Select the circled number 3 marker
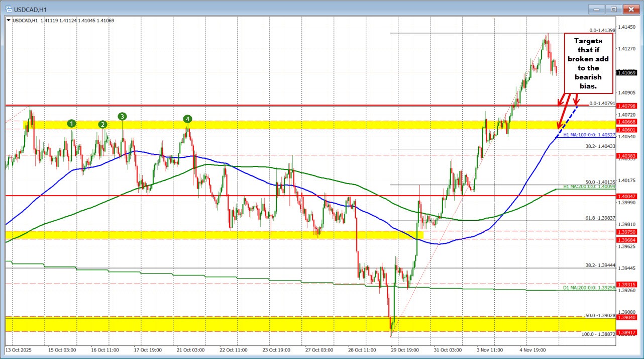This screenshot has width=644, height=359. click(122, 116)
